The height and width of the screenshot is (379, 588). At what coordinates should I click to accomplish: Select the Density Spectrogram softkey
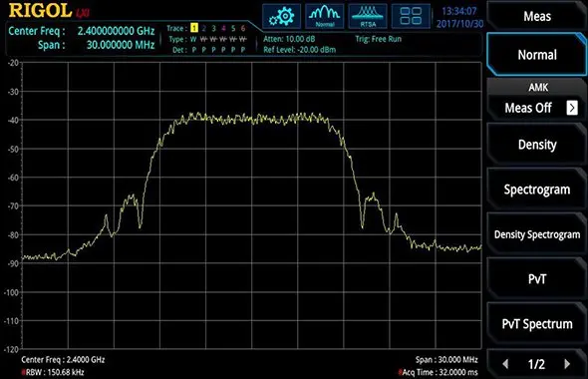point(537,234)
